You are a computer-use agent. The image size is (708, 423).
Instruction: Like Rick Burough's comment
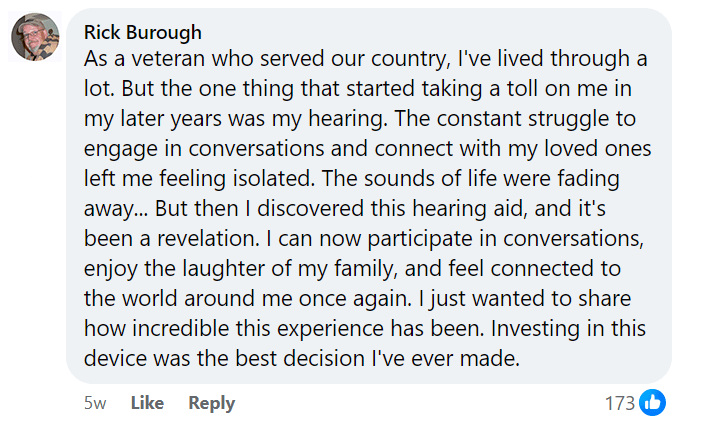147,403
